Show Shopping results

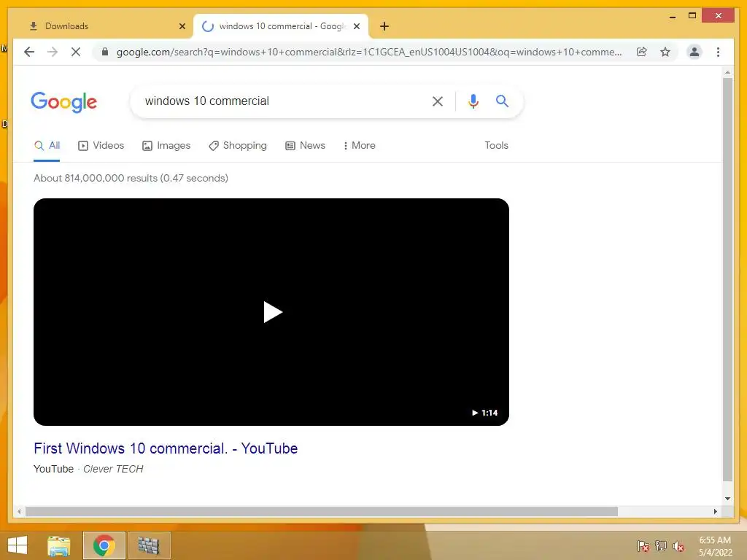coord(238,146)
